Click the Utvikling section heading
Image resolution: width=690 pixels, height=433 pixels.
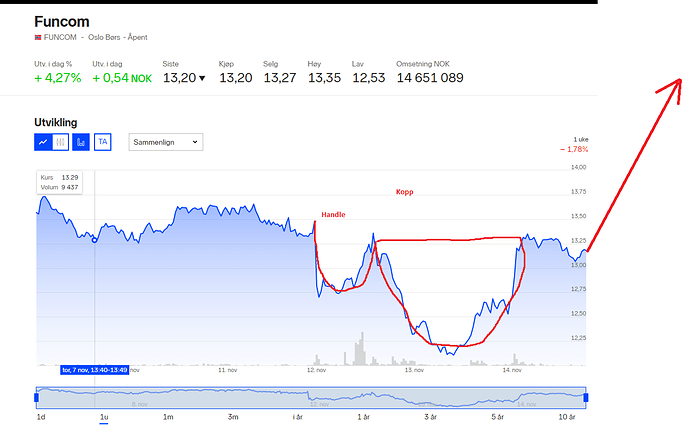point(56,122)
